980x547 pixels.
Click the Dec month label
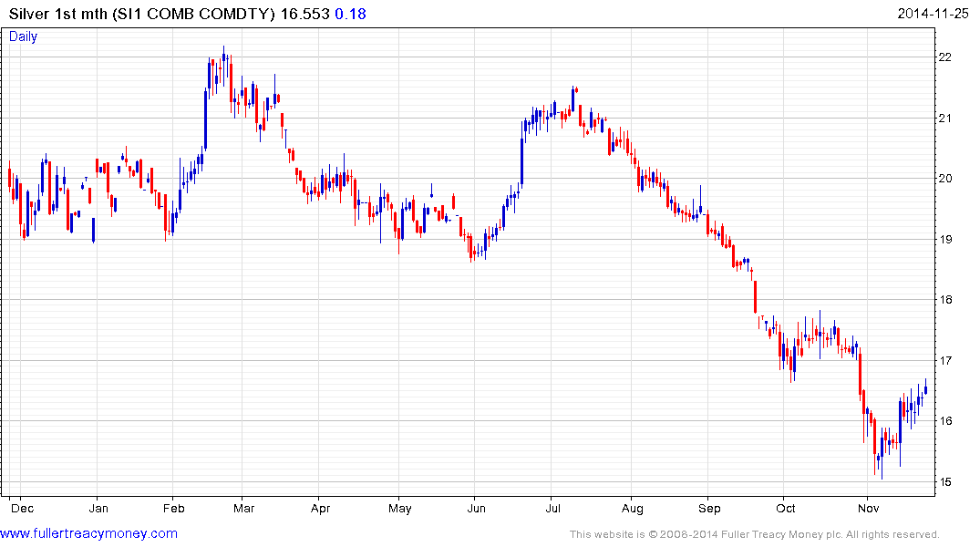23,508
